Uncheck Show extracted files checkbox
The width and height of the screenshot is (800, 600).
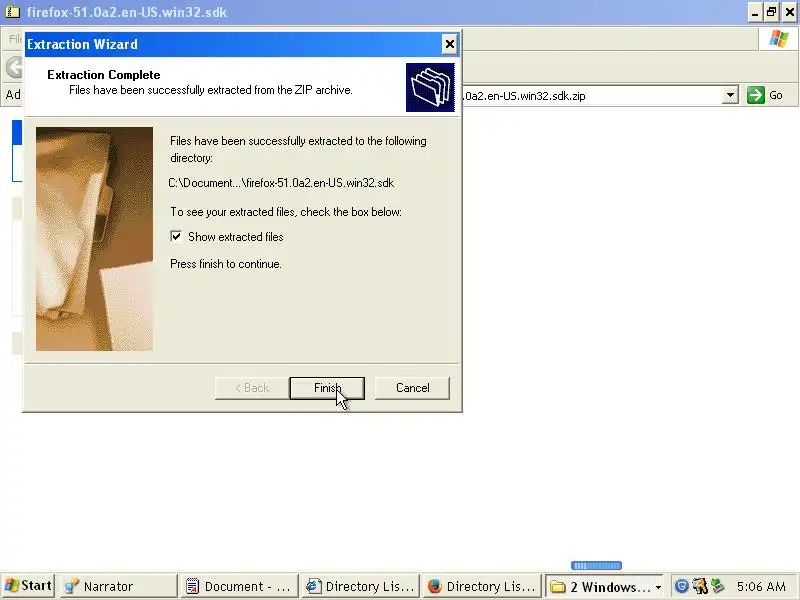click(176, 237)
